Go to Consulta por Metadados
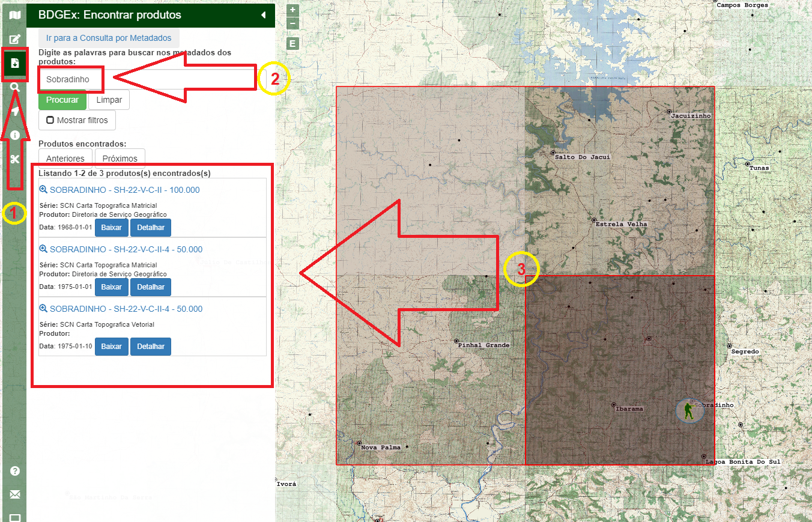The image size is (812, 522). pyautogui.click(x=109, y=38)
